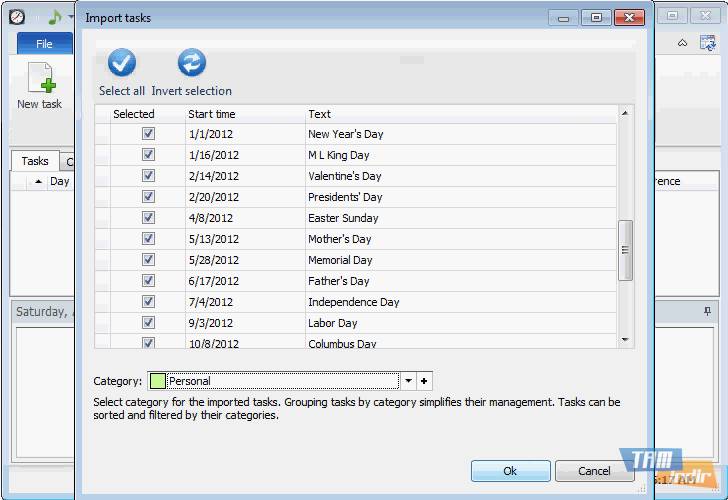The height and width of the screenshot is (500, 728).
Task: Click the plus icon to add category
Action: (x=424, y=381)
